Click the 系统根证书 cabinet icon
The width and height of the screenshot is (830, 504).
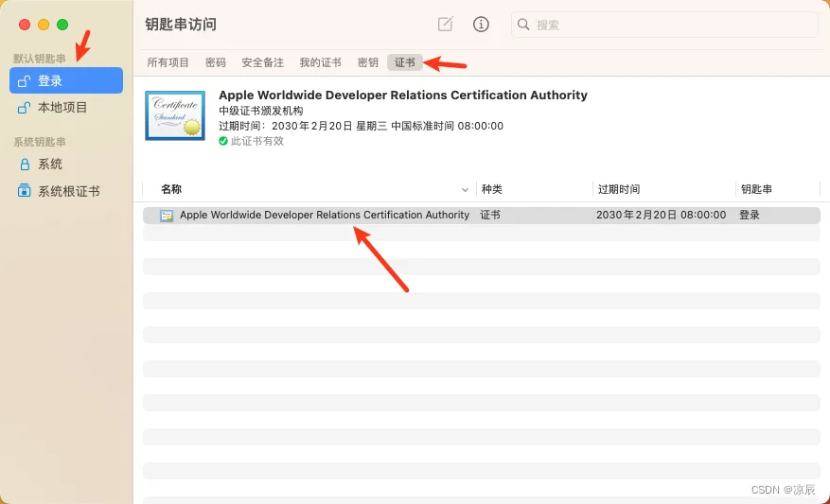click(24, 190)
